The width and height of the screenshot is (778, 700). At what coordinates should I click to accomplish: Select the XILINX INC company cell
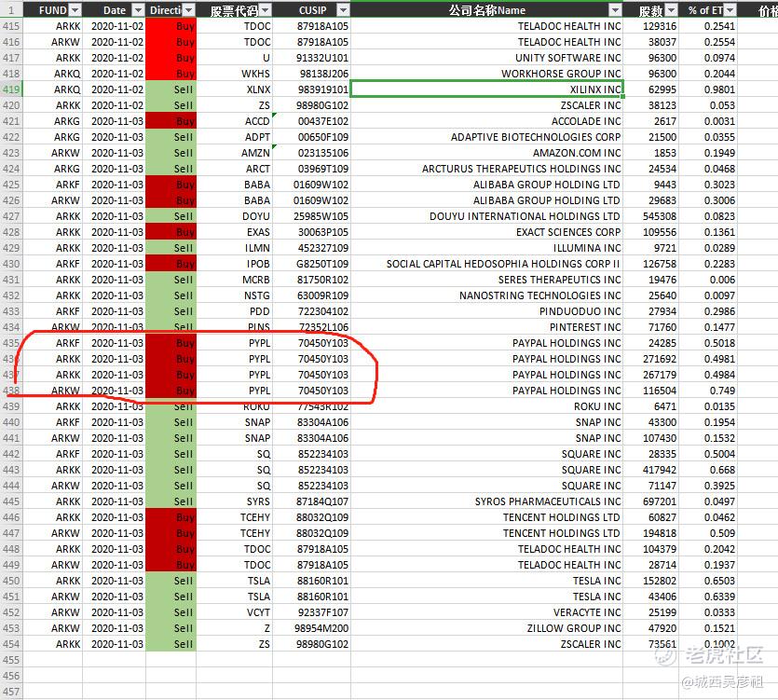coord(486,89)
